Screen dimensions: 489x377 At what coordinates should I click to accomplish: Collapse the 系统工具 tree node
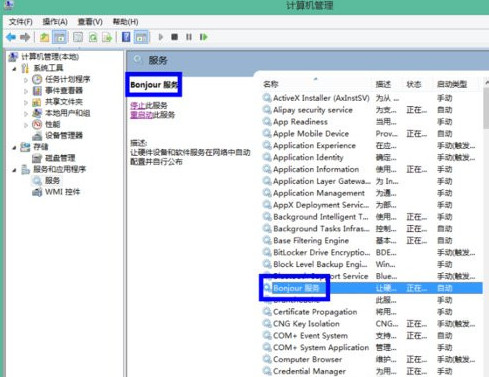click(14, 69)
